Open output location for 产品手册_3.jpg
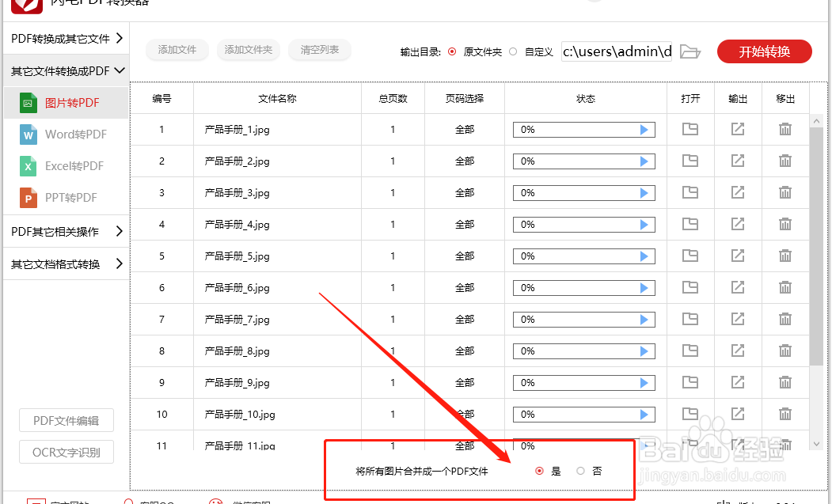 (x=738, y=192)
